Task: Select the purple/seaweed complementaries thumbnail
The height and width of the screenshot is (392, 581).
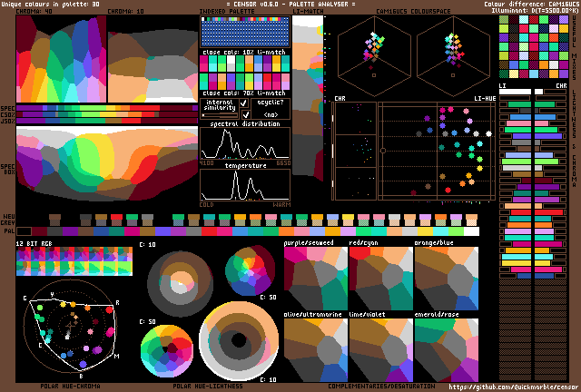Action: (x=315, y=279)
